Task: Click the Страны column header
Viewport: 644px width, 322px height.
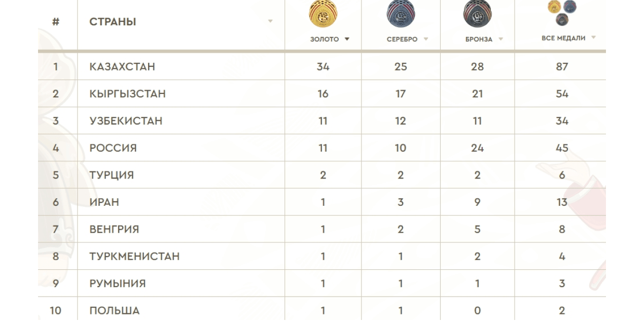Action: [x=113, y=22]
